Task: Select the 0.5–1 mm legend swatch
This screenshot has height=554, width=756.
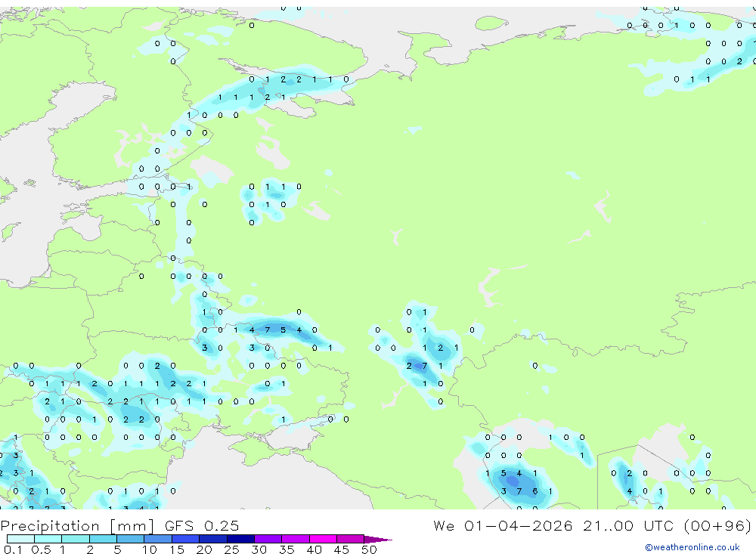Action: coord(48,539)
